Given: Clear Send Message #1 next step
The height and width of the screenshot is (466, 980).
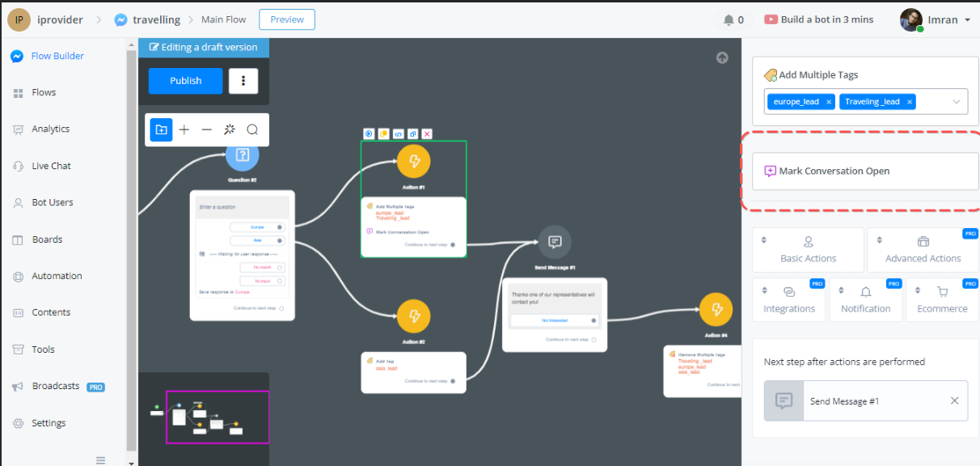Looking at the screenshot, I should click(x=954, y=400).
